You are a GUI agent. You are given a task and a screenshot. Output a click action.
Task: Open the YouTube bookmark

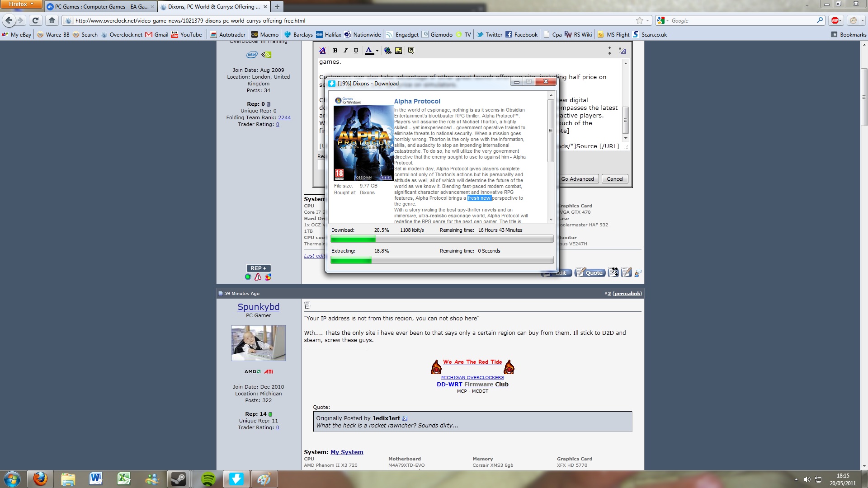187,35
